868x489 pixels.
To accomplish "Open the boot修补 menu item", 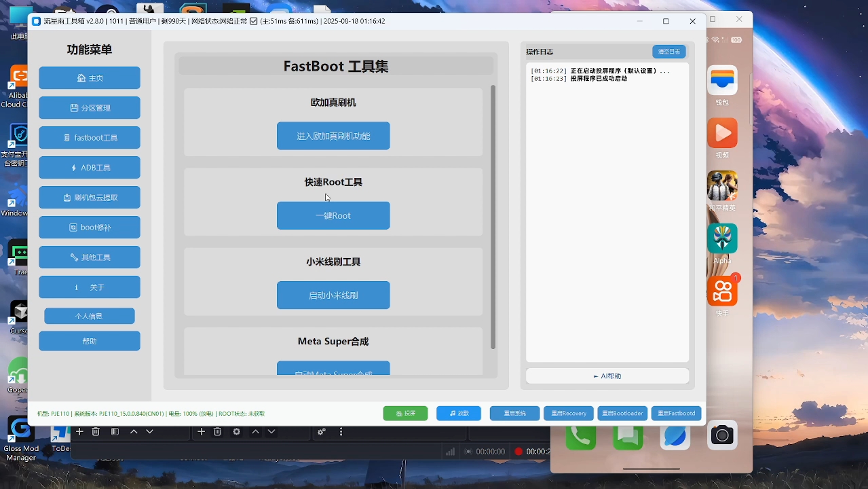I will [90, 228].
